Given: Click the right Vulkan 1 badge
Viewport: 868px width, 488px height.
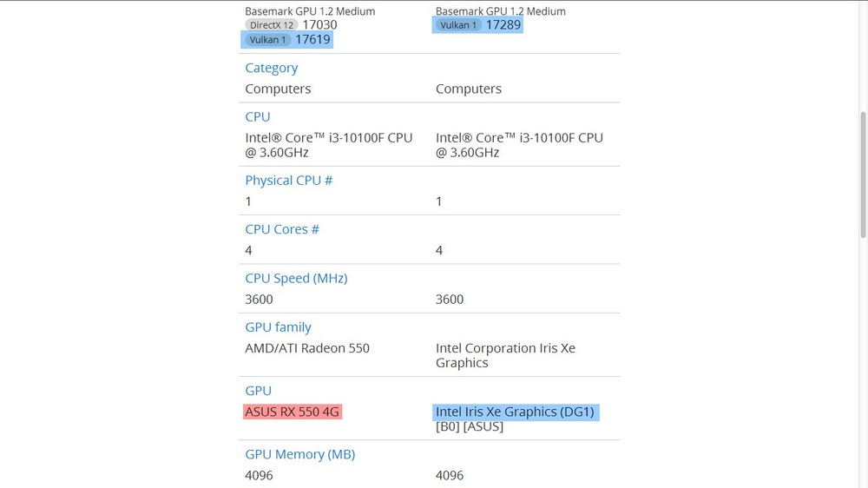Looking at the screenshot, I should click(x=458, y=25).
